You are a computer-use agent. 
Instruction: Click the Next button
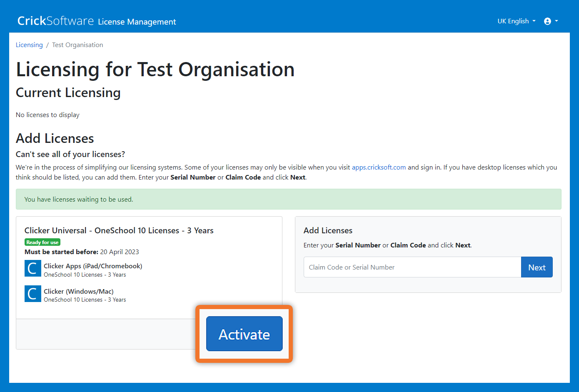[537, 267]
